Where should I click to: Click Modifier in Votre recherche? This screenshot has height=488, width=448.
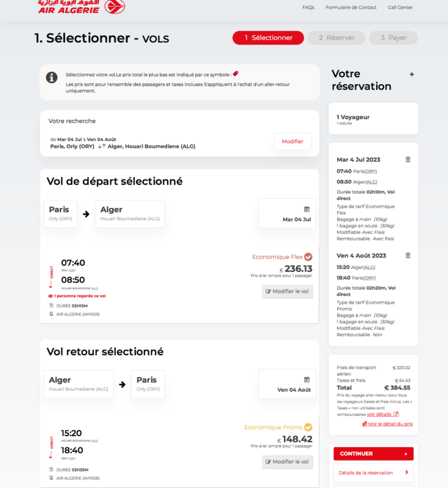[292, 142]
